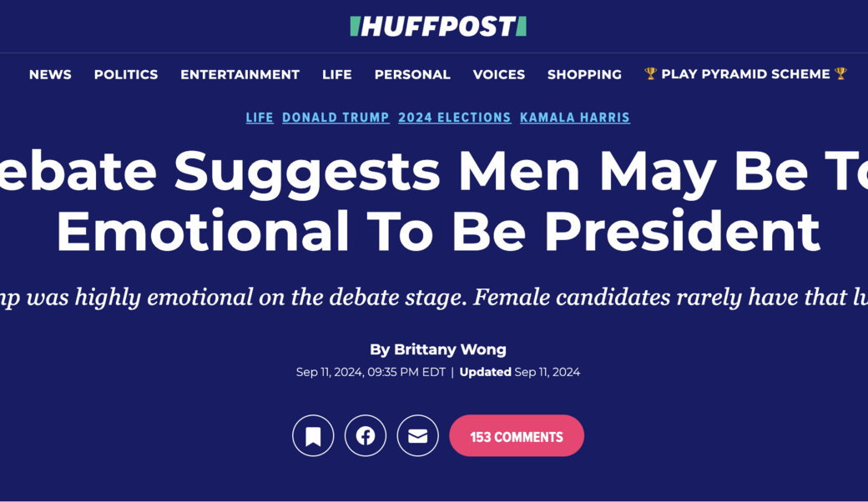Open the 2024 Elections topic tag
Screen dimensions: 868x502
pyautogui.click(x=454, y=118)
